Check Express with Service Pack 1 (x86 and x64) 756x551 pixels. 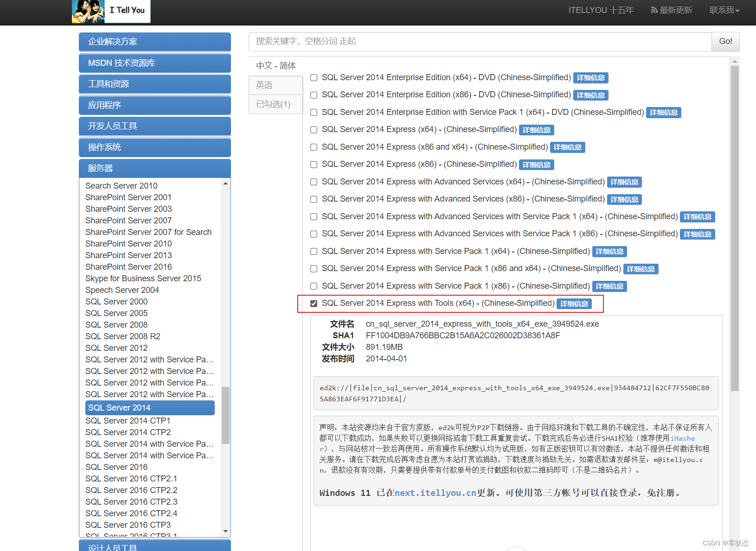[314, 269]
